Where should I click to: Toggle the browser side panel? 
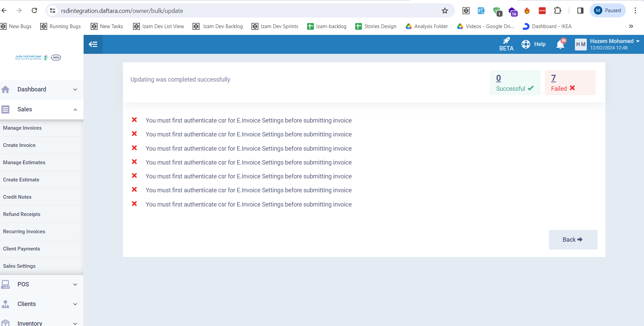coord(580,10)
